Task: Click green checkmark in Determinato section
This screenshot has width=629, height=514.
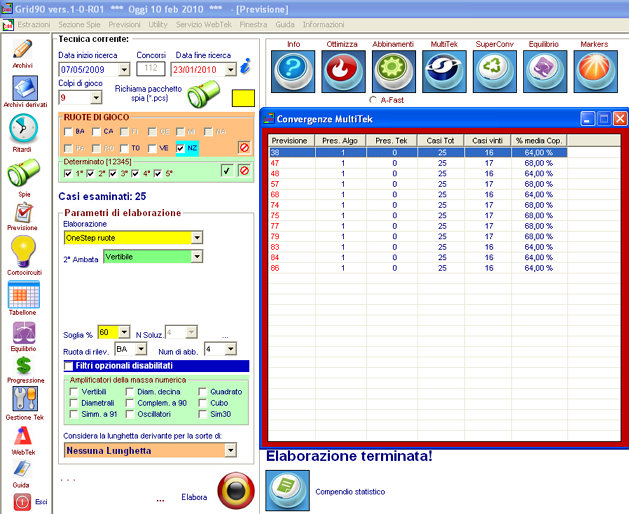Action: (227, 171)
